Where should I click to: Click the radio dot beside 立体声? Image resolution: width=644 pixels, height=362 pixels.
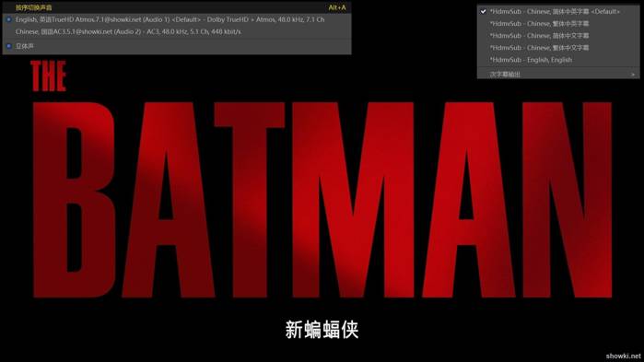[x=9, y=46]
